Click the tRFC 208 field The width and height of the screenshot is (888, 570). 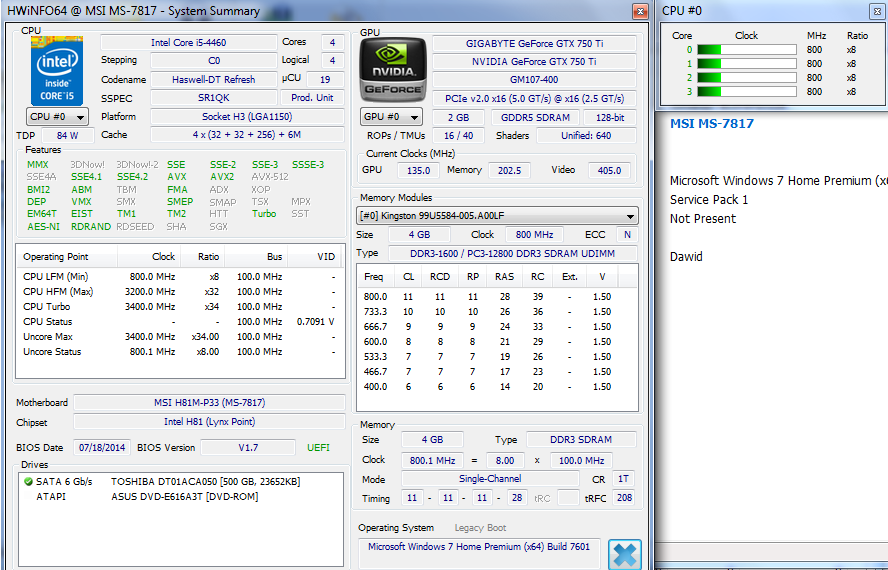pos(624,498)
